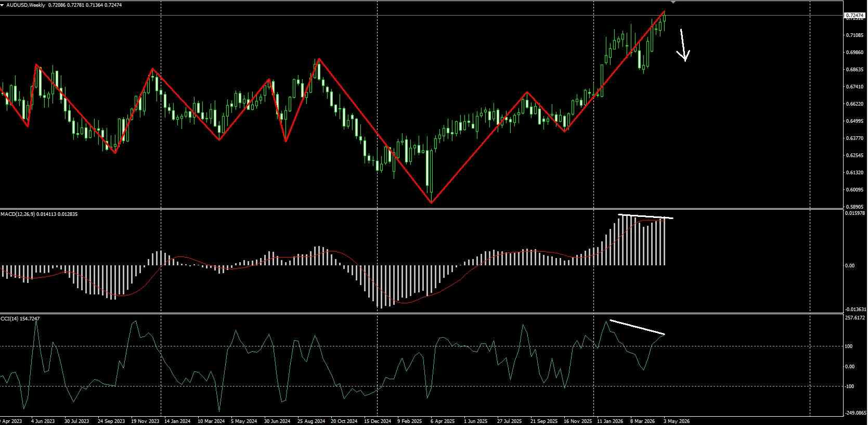Click the 24 Sep 2023 date label
Screen dimensions: 868x425
point(111,421)
